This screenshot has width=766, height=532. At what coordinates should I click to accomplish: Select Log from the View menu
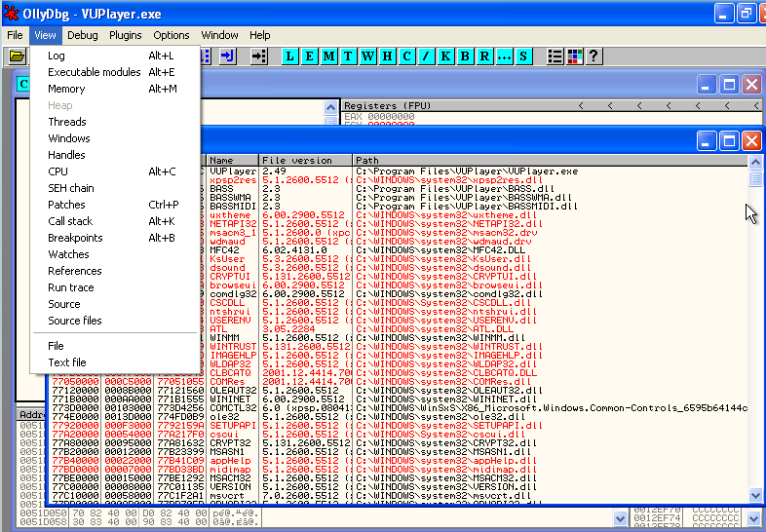115,56
